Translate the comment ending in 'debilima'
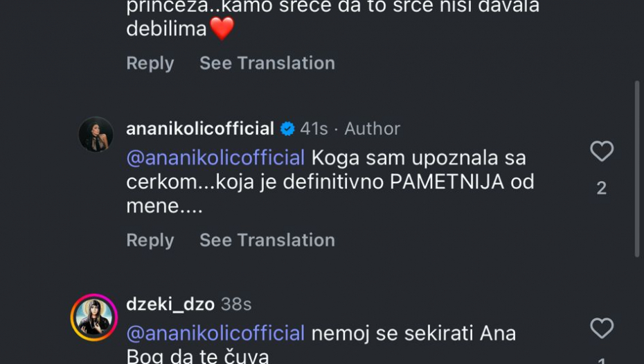 (x=267, y=63)
